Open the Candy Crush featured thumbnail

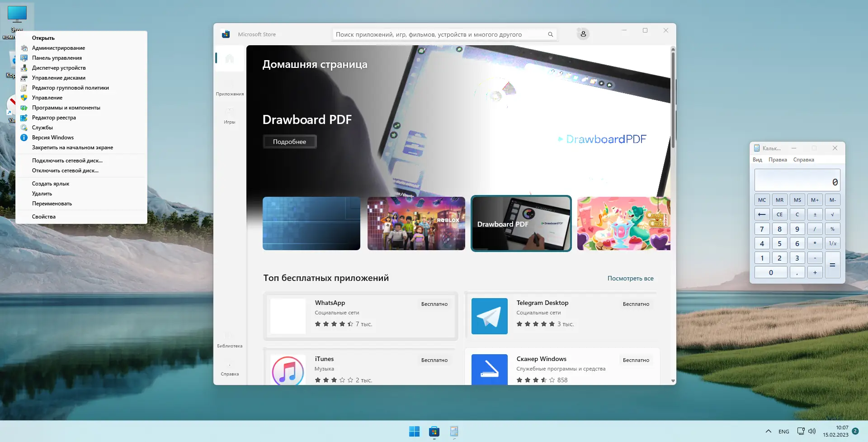pos(623,223)
